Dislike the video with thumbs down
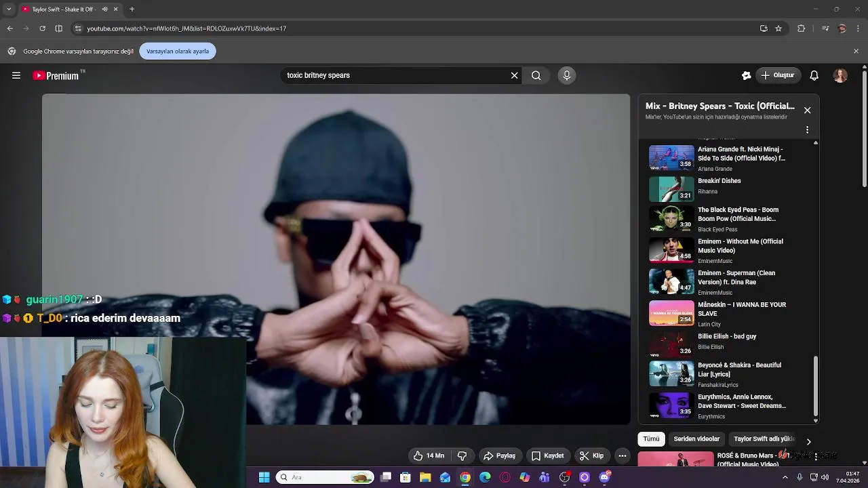This screenshot has width=868, height=488. [x=462, y=455]
